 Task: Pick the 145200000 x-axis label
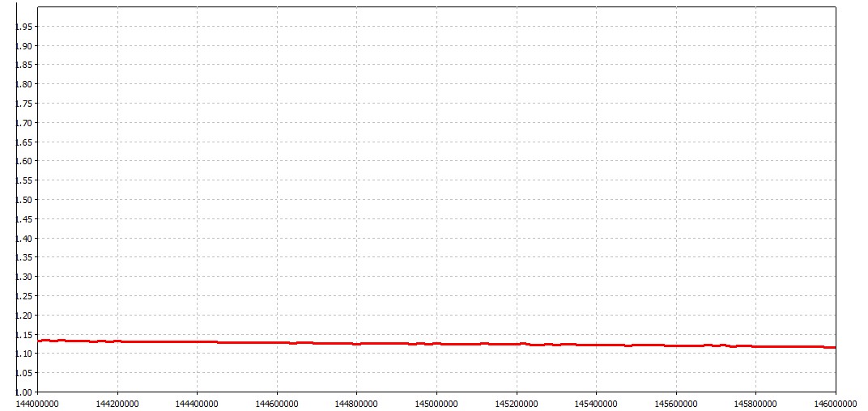pos(516,401)
